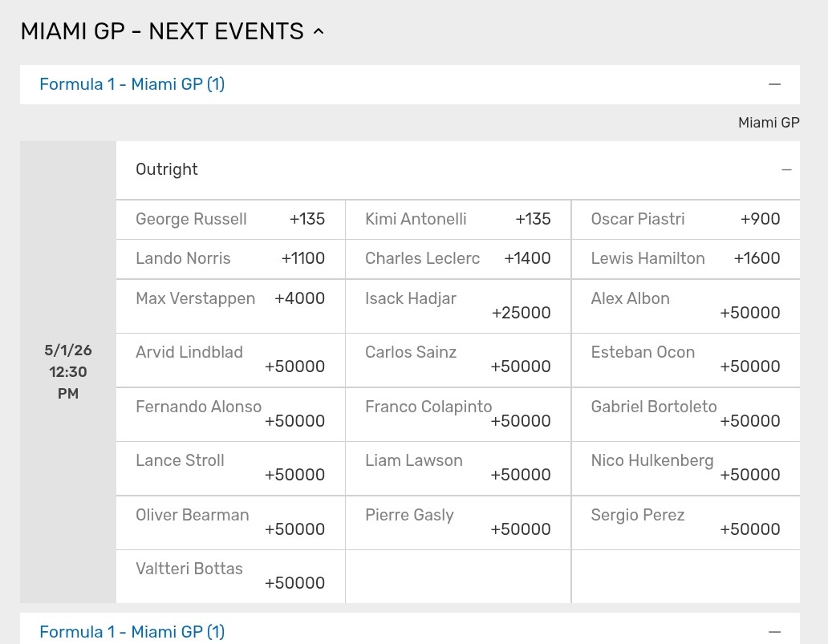Collapse the Miami GP Next Events chevron

(319, 31)
